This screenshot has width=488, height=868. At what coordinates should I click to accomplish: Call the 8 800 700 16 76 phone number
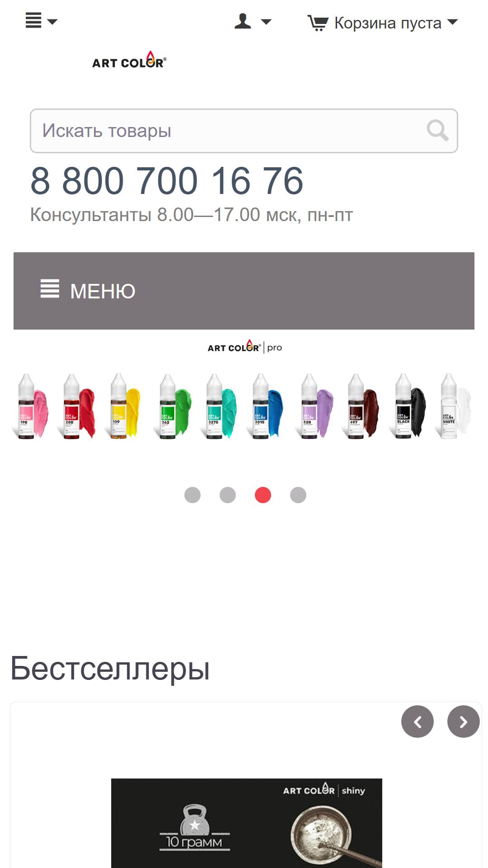click(x=167, y=181)
